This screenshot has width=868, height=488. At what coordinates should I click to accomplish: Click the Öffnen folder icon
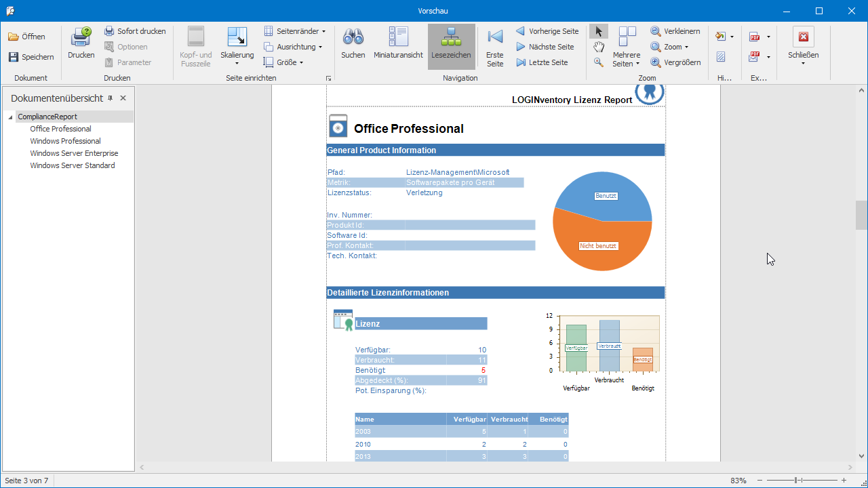click(13, 37)
